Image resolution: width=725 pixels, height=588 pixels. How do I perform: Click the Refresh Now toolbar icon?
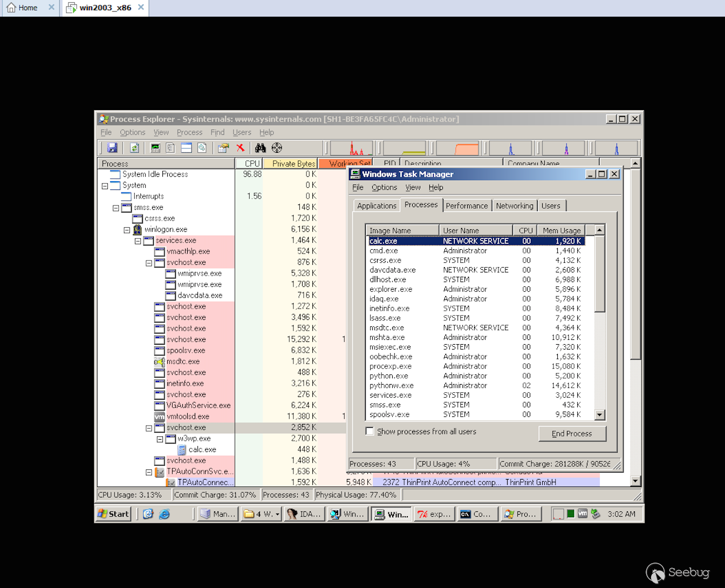coord(134,148)
